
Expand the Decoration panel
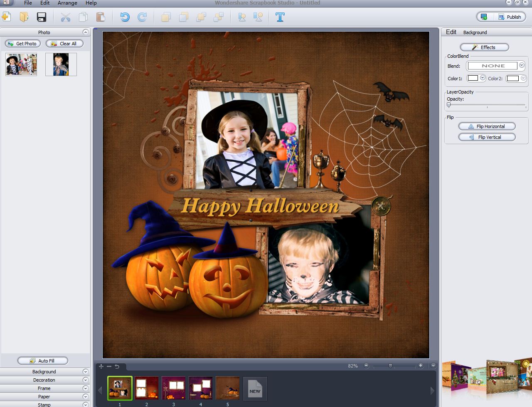(85, 380)
